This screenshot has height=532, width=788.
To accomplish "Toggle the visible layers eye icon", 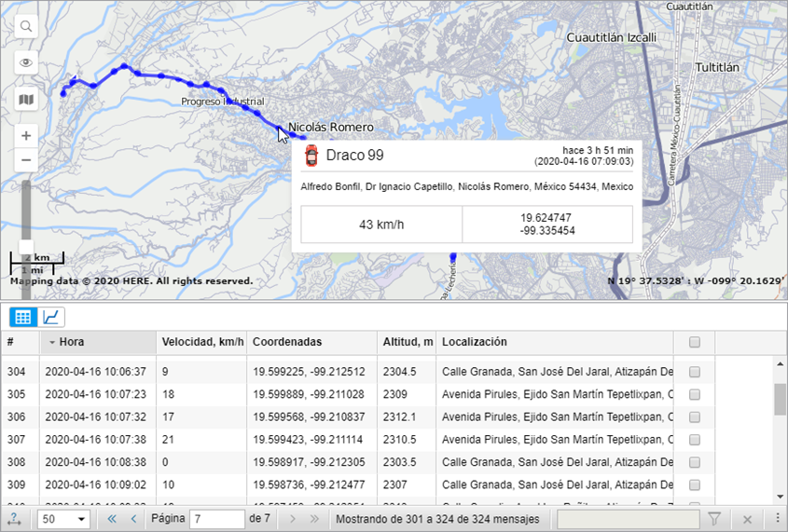I will click(x=26, y=62).
